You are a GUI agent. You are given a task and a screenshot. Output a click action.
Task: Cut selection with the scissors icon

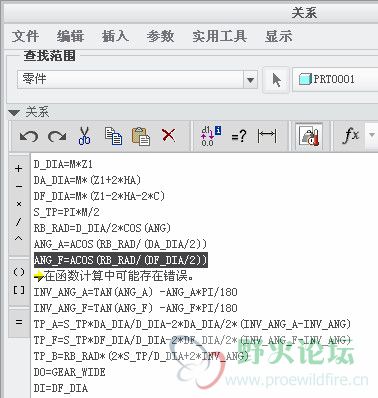[x=84, y=136]
